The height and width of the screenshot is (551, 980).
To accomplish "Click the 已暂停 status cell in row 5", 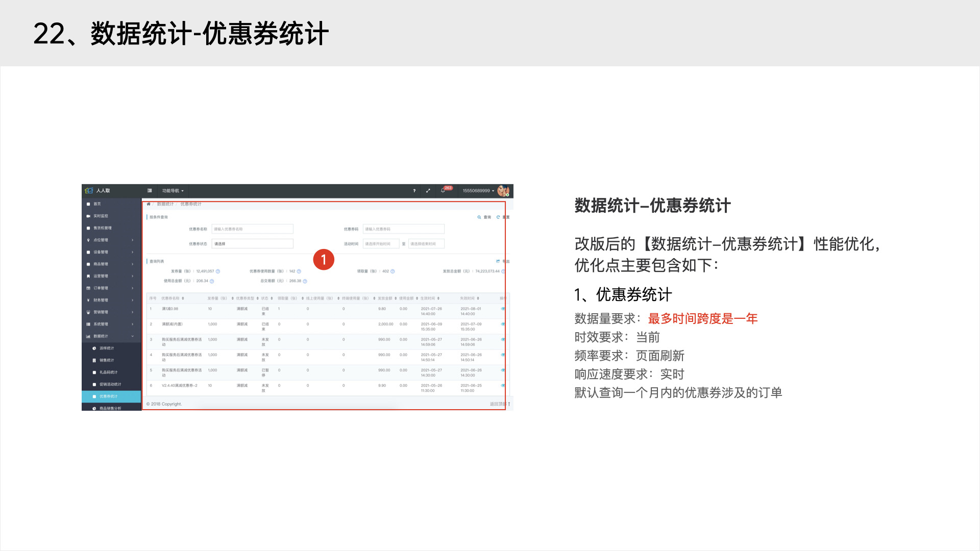I will pyautogui.click(x=265, y=372).
